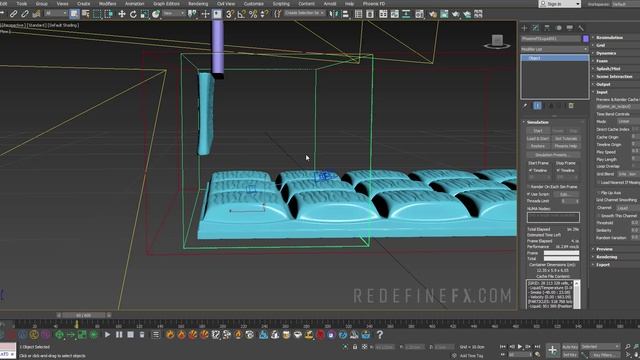This screenshot has height=360, width=640.
Task: Expand the Preview rollout
Action: [x=604, y=249]
